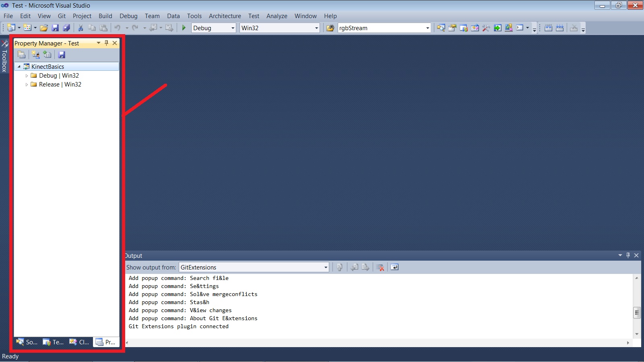Click the Extension Manager toolbar icon

pyautogui.click(x=509, y=28)
